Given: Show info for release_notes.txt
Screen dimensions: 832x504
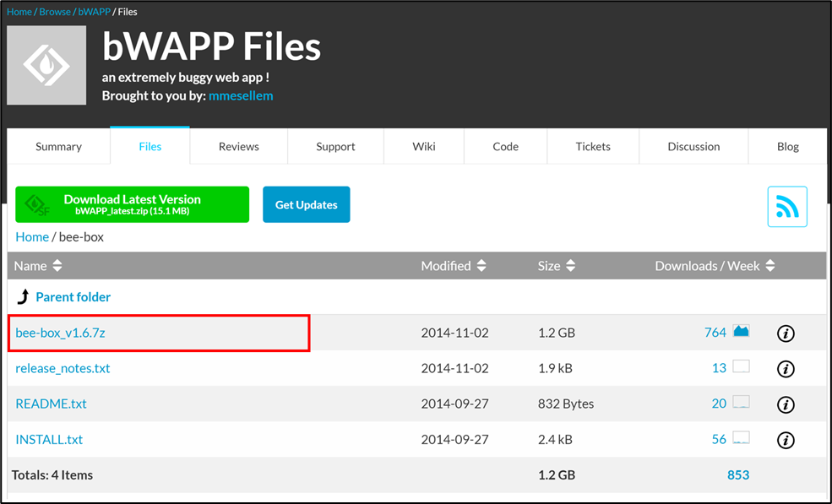Looking at the screenshot, I should click(786, 369).
